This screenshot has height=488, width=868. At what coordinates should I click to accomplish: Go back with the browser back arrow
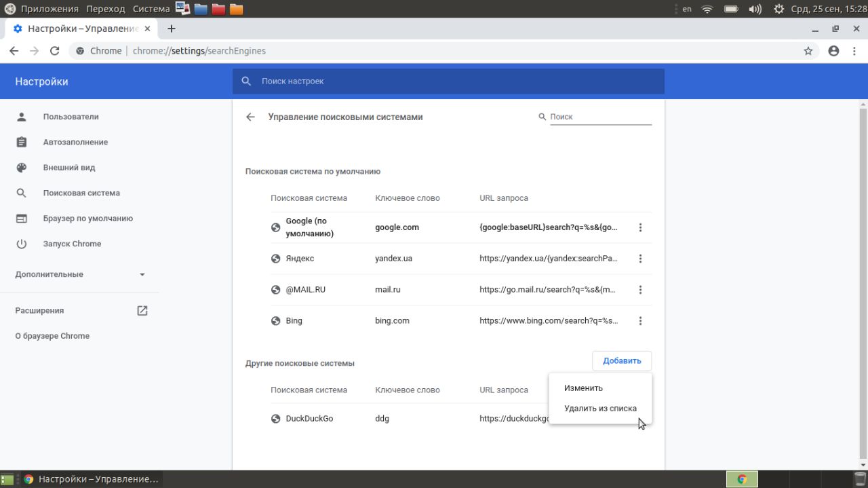click(x=14, y=51)
